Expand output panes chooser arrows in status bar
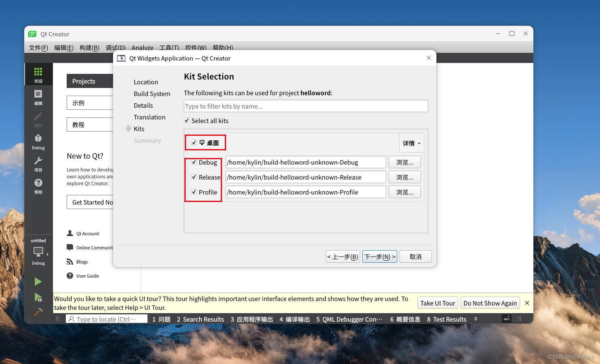600x364 pixels. click(x=476, y=319)
